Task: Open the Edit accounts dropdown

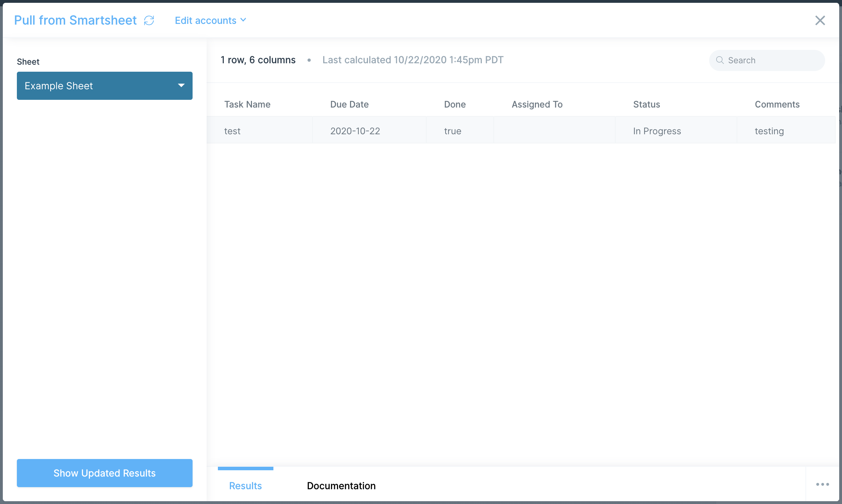Action: click(210, 20)
